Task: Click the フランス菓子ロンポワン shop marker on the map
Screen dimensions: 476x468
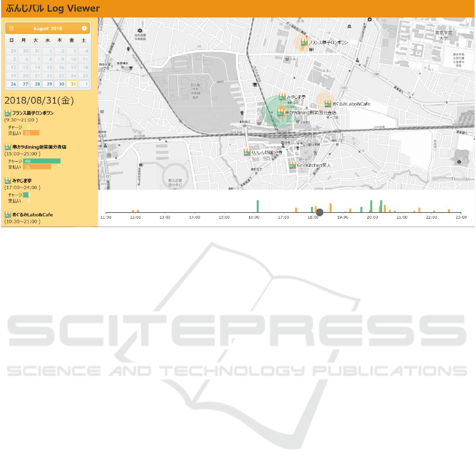Action: click(304, 42)
